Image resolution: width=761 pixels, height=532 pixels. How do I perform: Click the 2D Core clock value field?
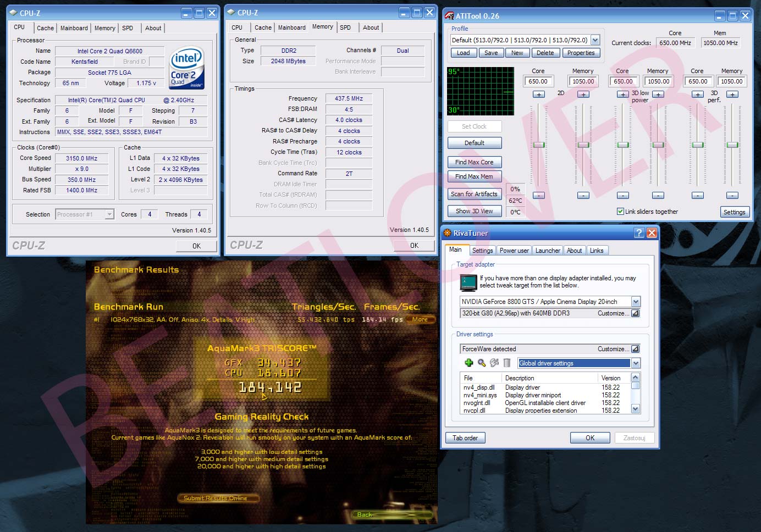[x=538, y=81]
